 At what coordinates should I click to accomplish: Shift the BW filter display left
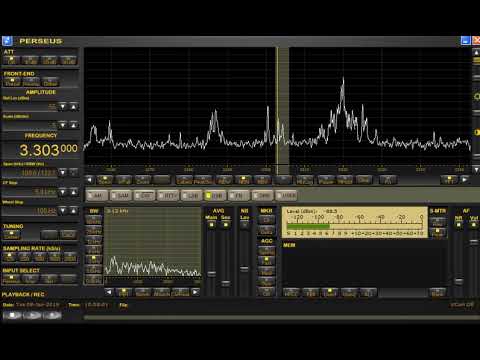click(x=109, y=292)
